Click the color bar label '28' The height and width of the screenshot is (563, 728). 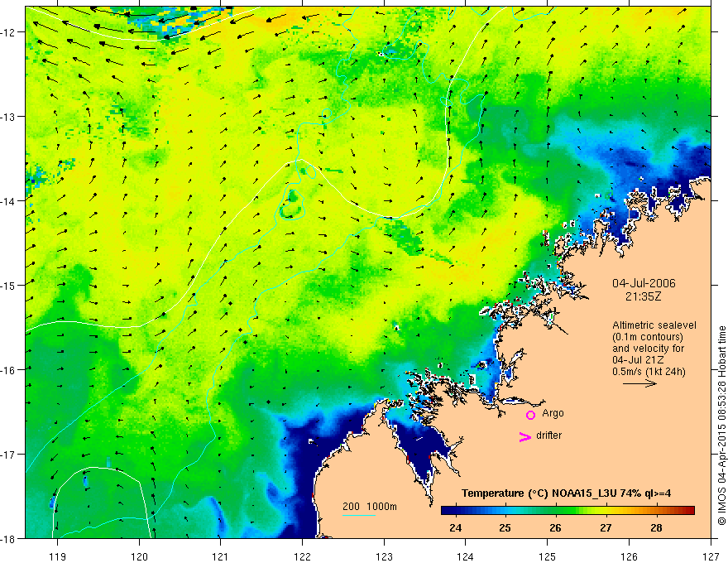pyautogui.click(x=656, y=527)
